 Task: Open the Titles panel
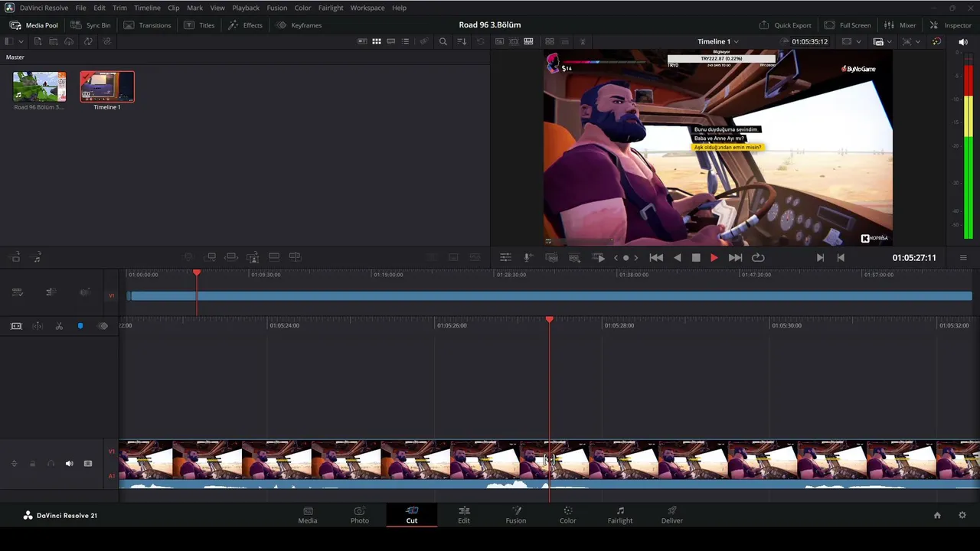click(198, 25)
